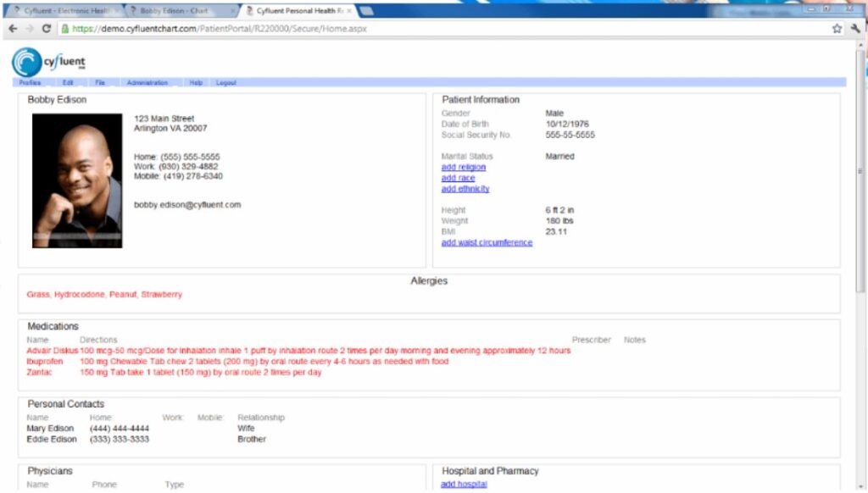The image size is (868, 493).
Task: Click the back navigation arrow
Action: click(x=13, y=28)
